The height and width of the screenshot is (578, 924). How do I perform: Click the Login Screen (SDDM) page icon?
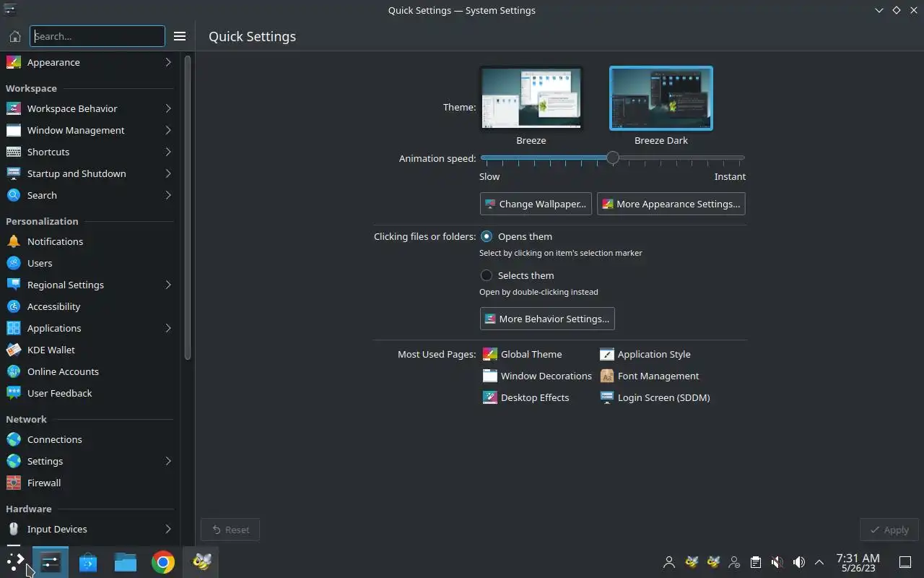pos(606,397)
